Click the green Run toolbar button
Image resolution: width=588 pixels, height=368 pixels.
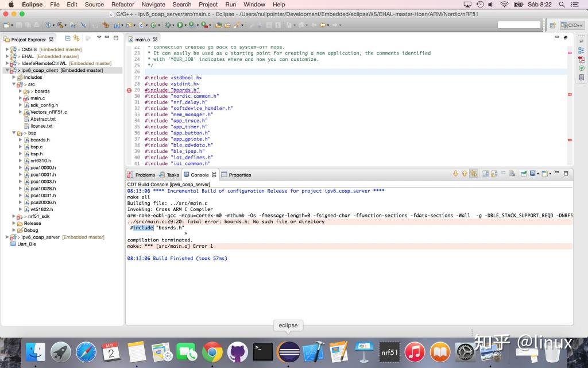click(180, 25)
